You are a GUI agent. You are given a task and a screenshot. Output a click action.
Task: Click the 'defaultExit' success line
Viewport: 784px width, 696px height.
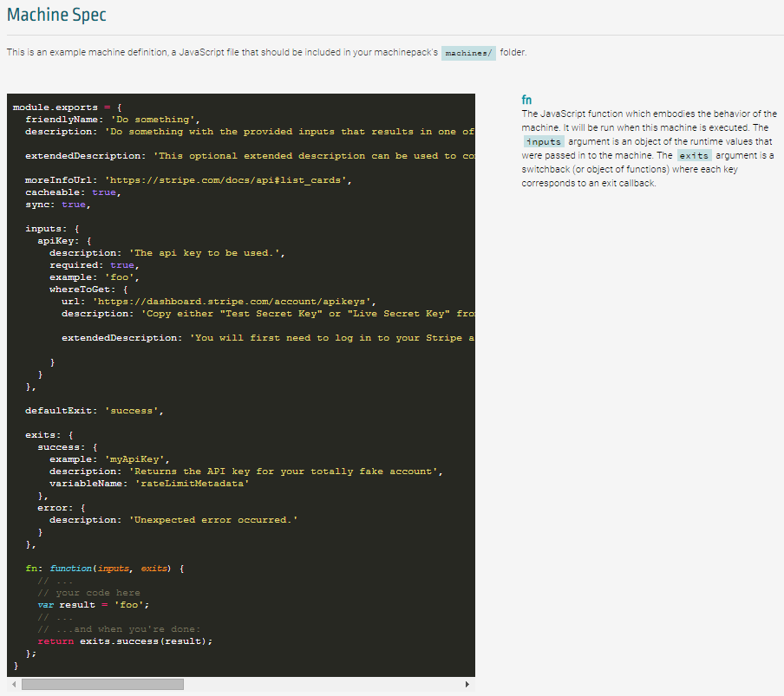point(94,411)
